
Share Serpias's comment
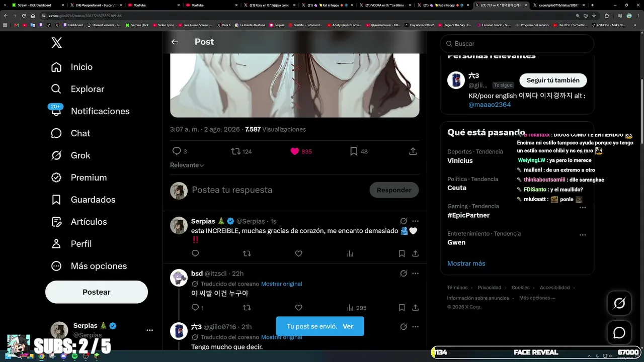click(416, 254)
